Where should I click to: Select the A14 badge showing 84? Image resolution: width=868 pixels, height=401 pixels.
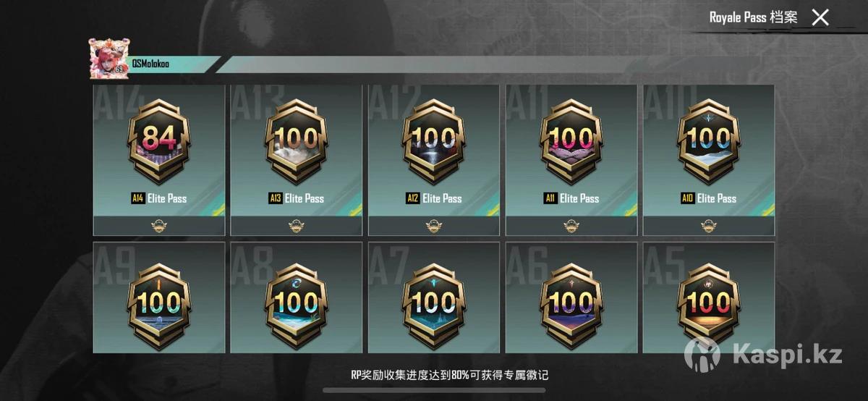coord(158,143)
